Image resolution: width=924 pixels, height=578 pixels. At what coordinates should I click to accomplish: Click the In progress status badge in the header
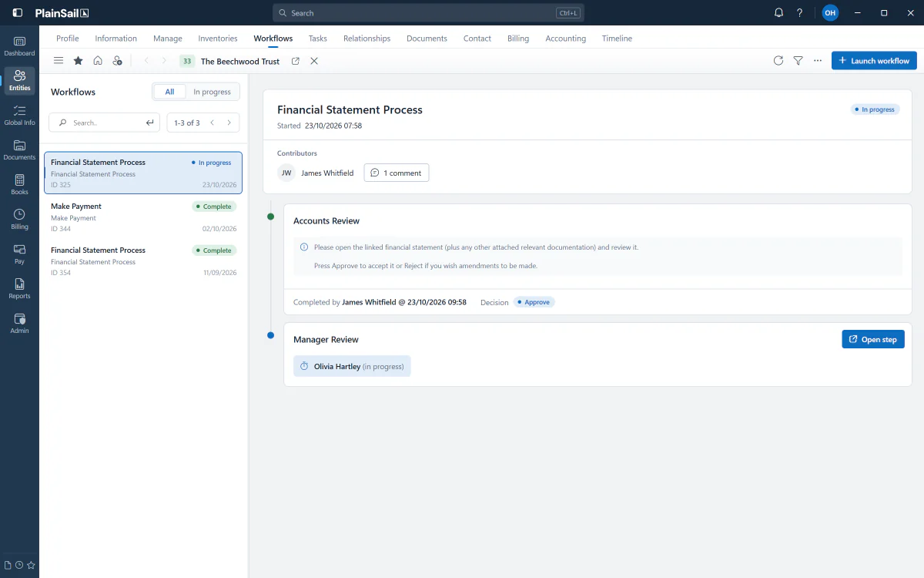[x=876, y=109]
